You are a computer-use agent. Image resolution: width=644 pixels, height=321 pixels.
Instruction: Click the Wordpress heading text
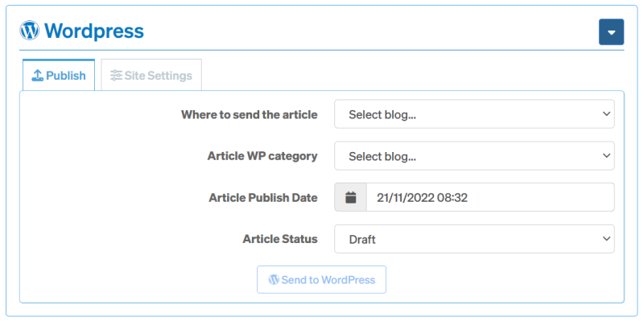tap(94, 31)
